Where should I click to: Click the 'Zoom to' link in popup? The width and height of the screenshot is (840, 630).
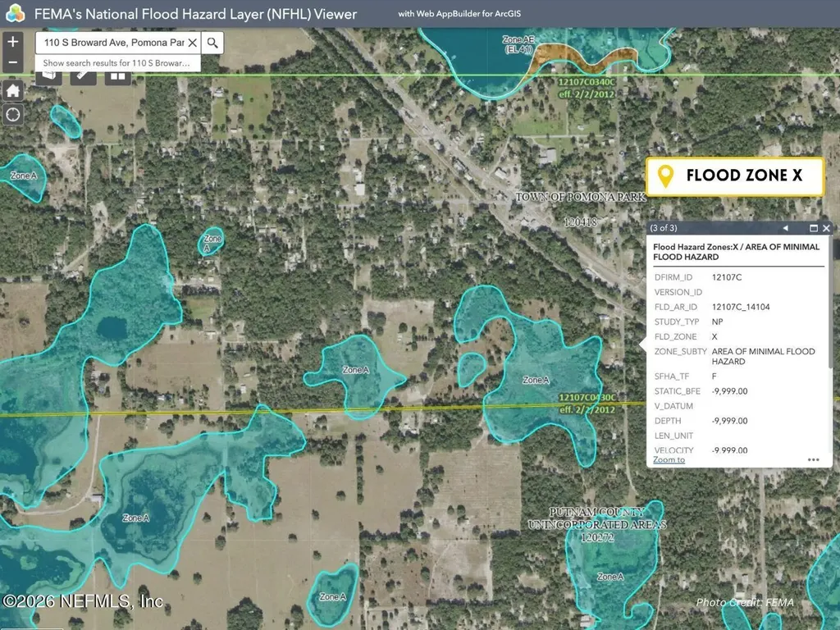tap(669, 459)
